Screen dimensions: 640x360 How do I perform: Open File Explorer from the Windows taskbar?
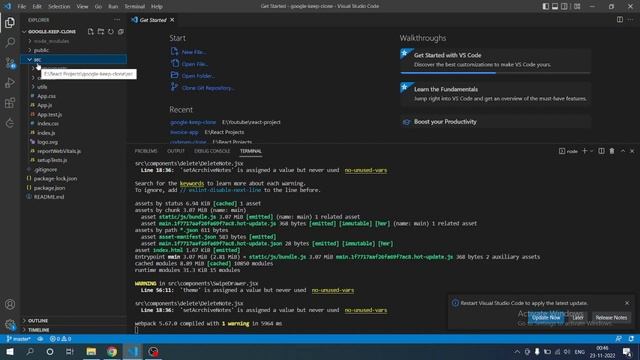(x=91, y=351)
